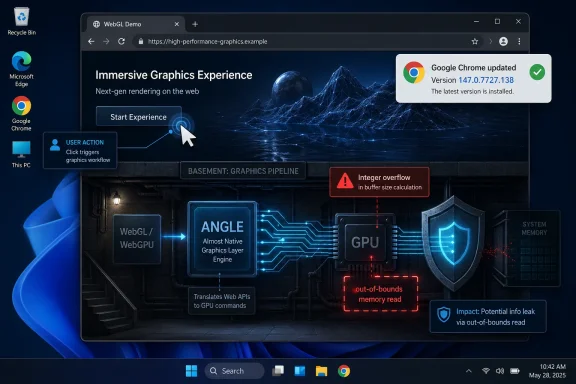Image resolution: width=576 pixels, height=384 pixels.
Task: Click the out-of-bounds memory read box
Action: (380, 294)
